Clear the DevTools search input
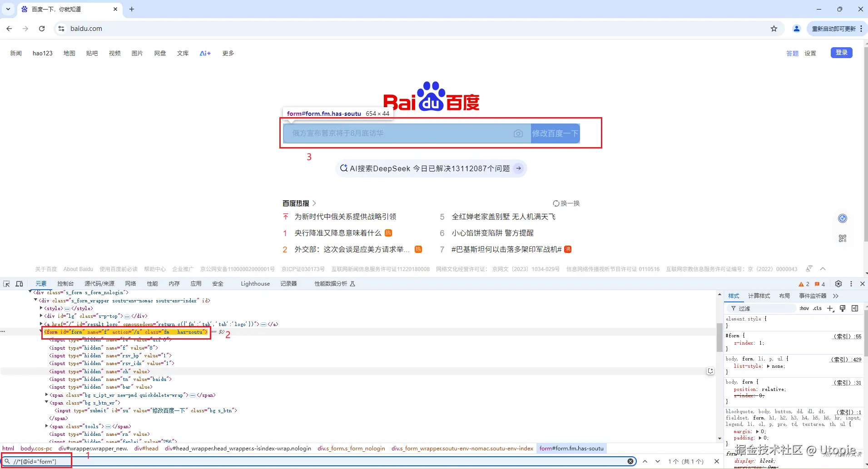Image resolution: width=868 pixels, height=469 pixels. click(630, 461)
